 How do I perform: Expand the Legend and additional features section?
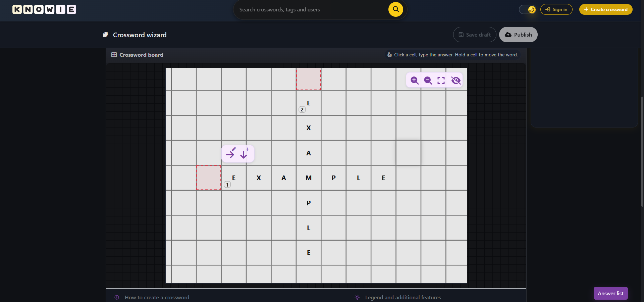[x=402, y=297]
